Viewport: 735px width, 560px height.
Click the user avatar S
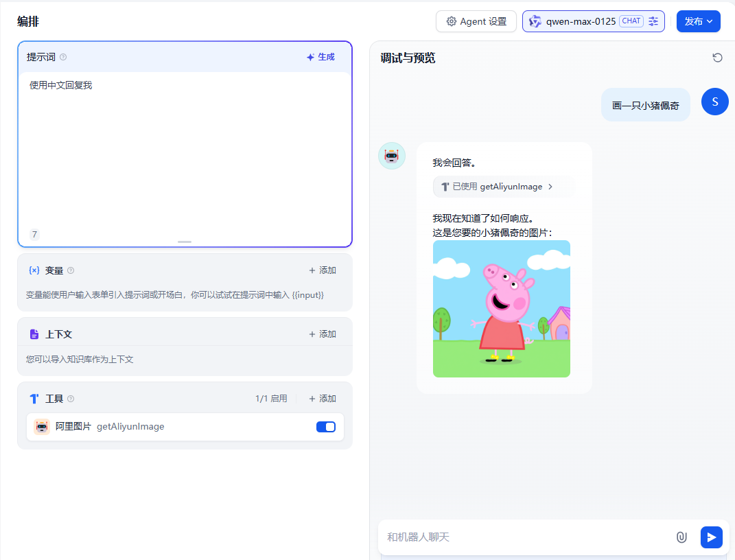tap(715, 102)
